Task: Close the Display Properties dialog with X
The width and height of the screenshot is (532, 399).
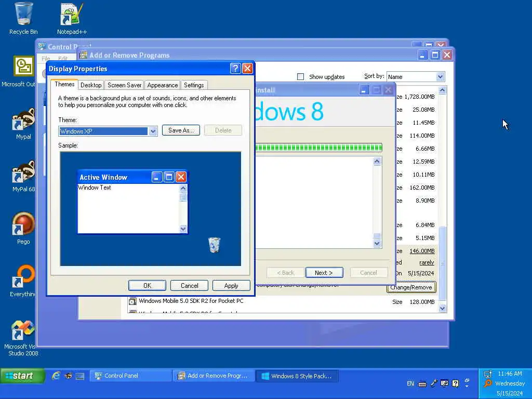Action: (x=247, y=69)
